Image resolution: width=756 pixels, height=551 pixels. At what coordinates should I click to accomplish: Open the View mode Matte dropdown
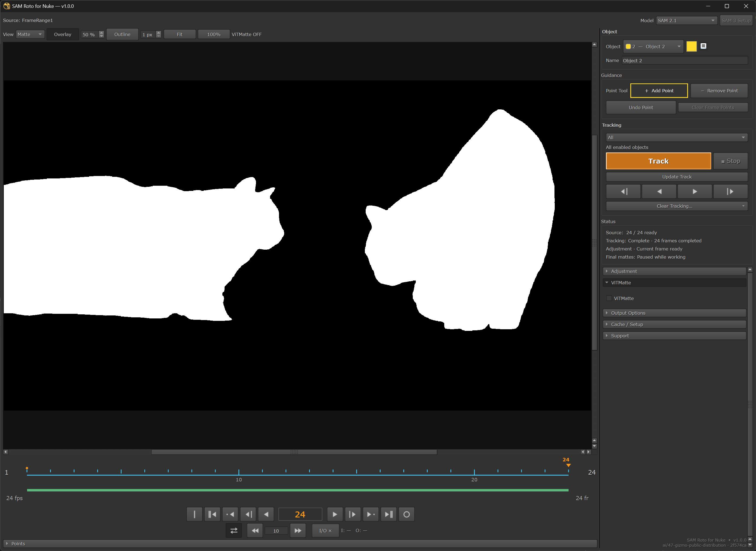[30, 34]
